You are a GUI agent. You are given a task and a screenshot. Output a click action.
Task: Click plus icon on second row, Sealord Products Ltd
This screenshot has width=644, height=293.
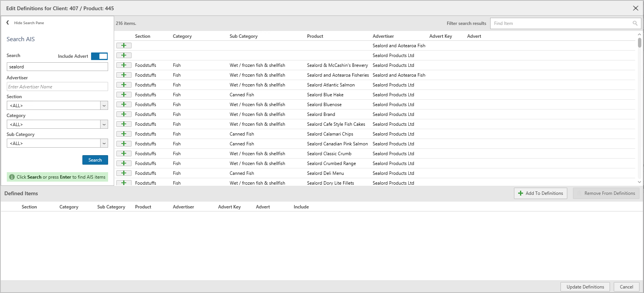coord(124,55)
